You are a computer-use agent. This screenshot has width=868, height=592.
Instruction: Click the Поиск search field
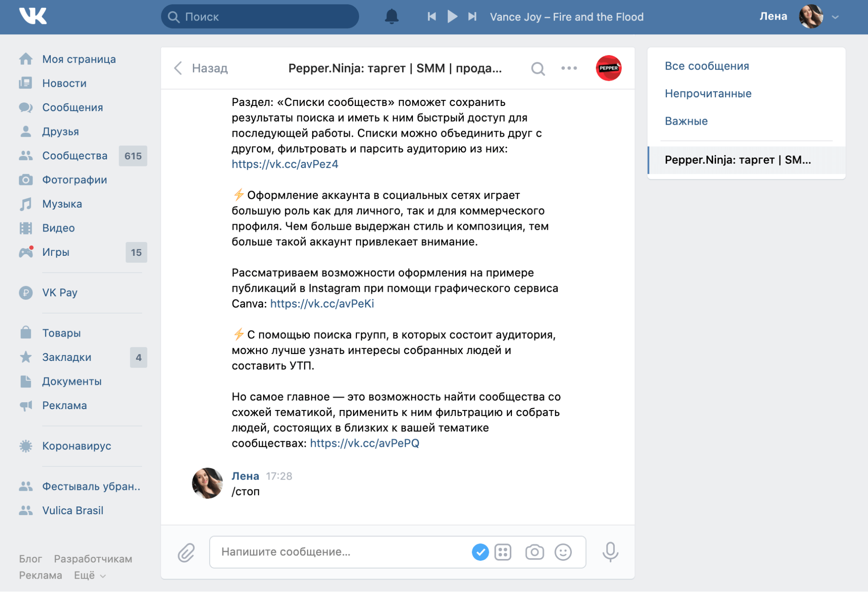tap(260, 17)
